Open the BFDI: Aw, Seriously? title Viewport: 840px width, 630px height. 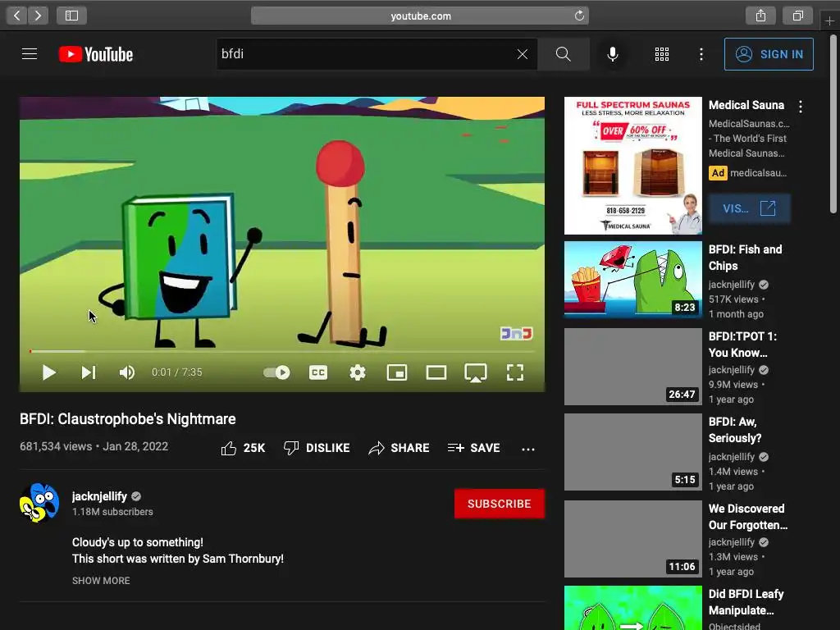(735, 430)
